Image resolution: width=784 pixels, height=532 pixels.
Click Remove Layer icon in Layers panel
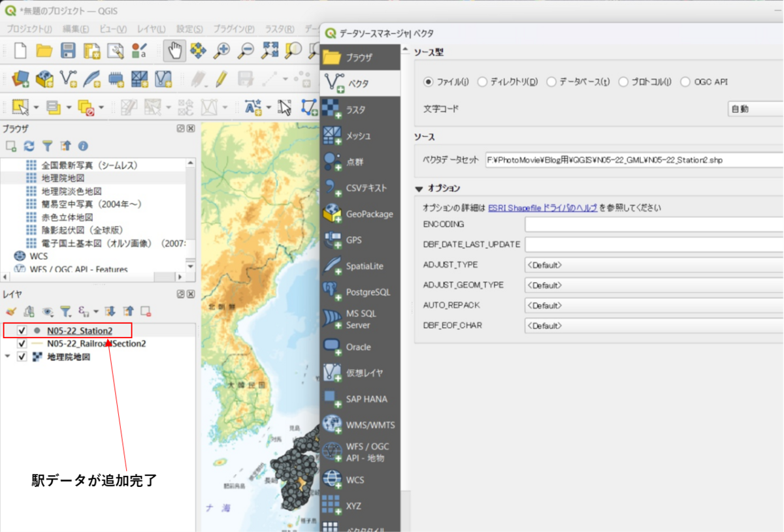pyautogui.click(x=146, y=311)
